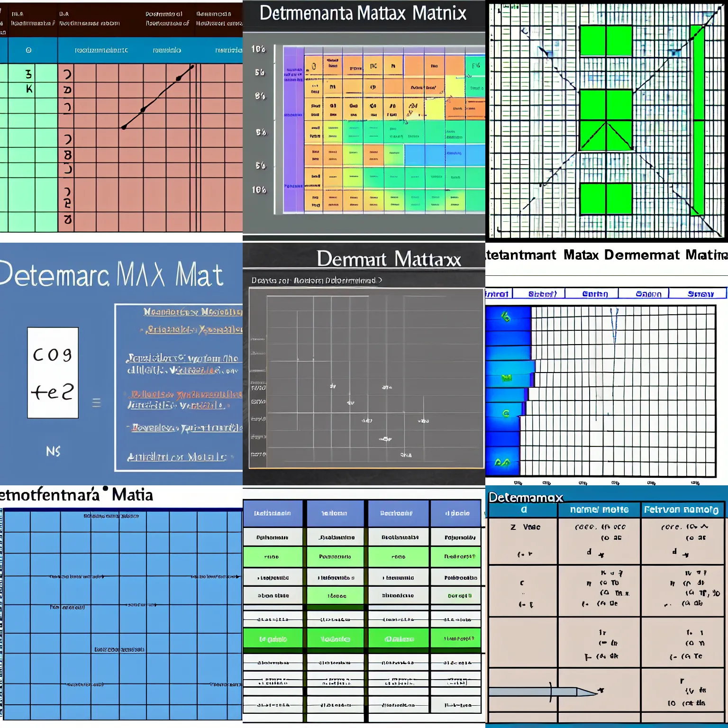Click the green square containing a triangle
Image resolution: width=728 pixels, height=728 pixels.
(606, 136)
